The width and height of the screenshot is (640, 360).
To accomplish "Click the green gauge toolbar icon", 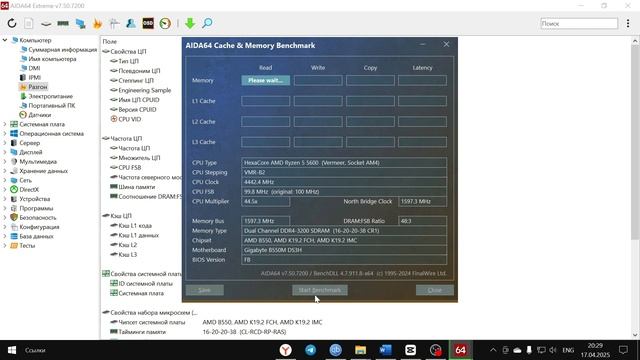I will [165, 23].
